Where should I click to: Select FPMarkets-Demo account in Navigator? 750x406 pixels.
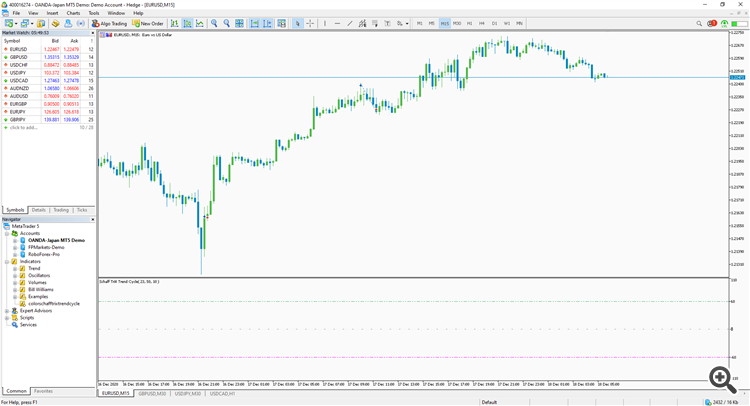[x=46, y=247]
